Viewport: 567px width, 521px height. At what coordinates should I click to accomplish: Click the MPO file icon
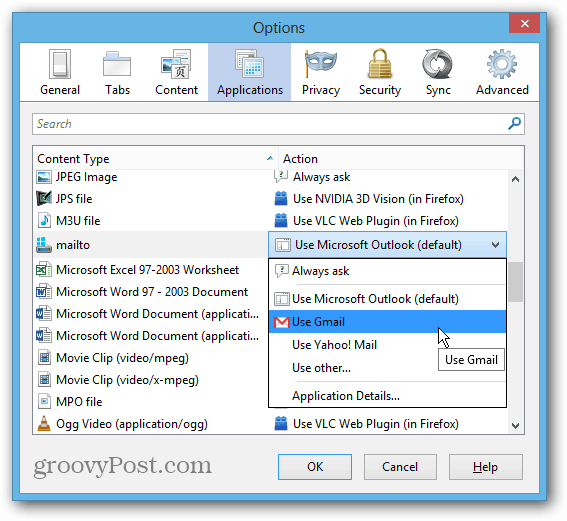[x=44, y=401]
